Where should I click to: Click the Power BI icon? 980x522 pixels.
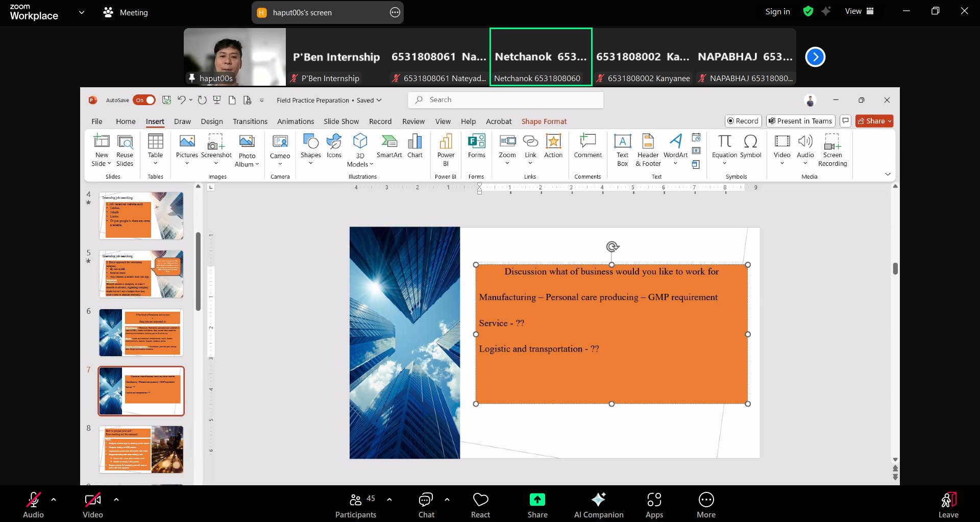pos(446,141)
